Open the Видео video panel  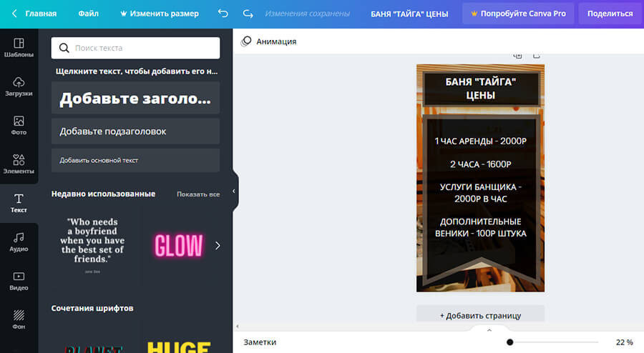tap(19, 280)
